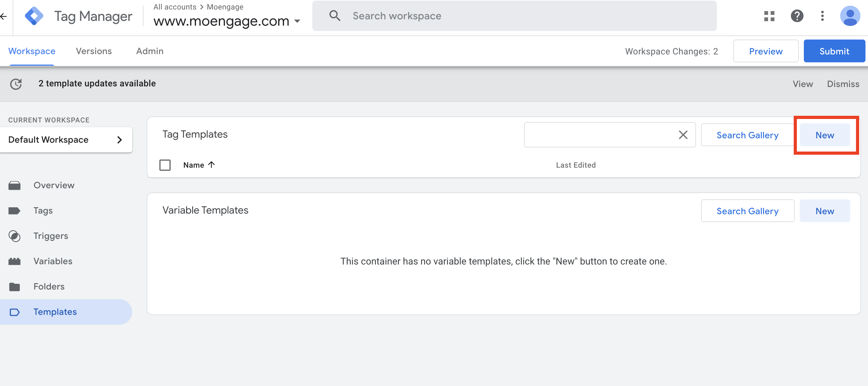Click Search Gallery for Variable Templates
This screenshot has height=386, width=868.
point(747,211)
